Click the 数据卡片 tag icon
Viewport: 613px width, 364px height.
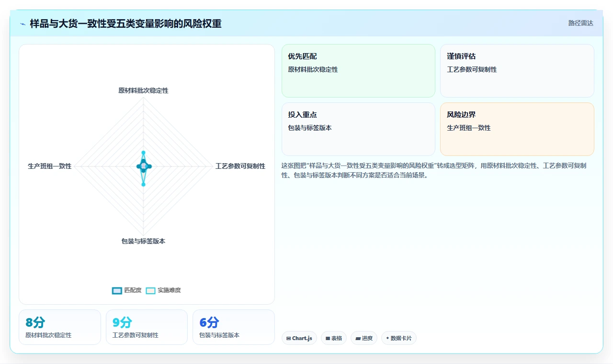tap(387, 338)
